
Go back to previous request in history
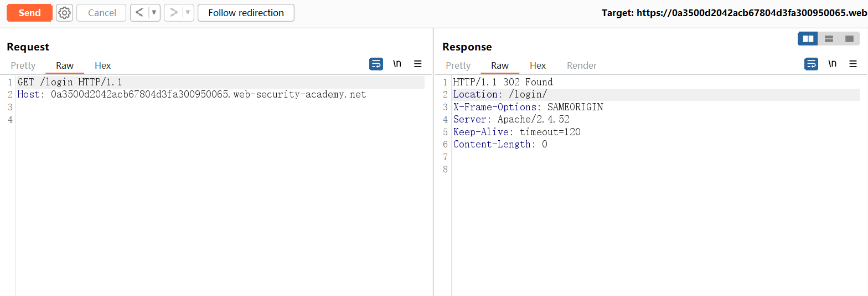point(139,13)
